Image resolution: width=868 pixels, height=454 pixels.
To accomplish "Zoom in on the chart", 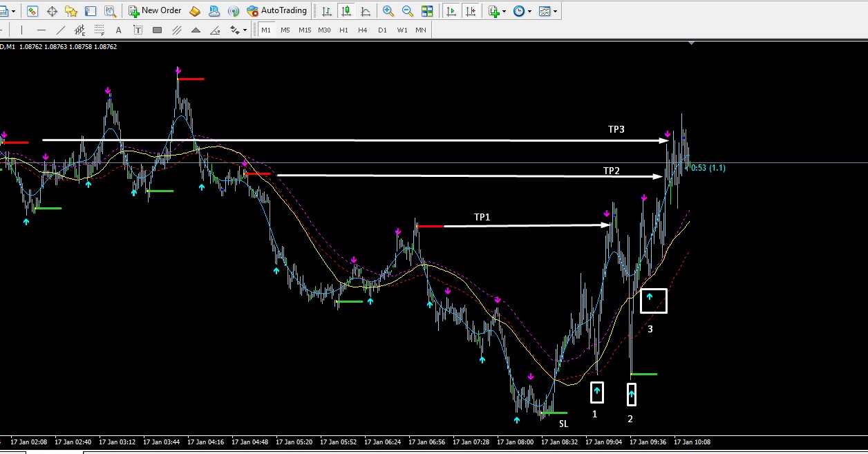I will click(x=388, y=11).
